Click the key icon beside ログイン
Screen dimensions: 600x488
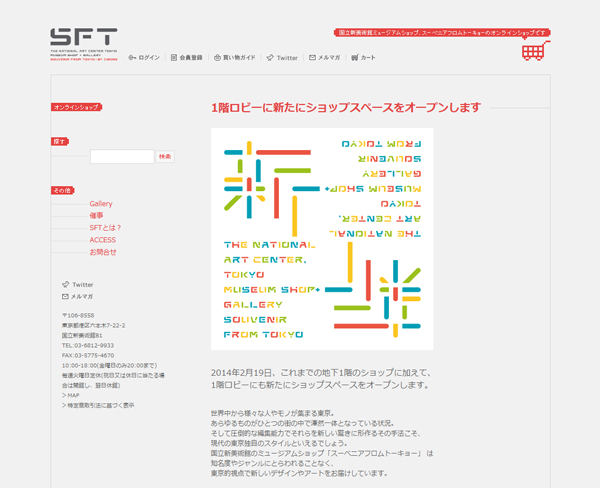132,58
